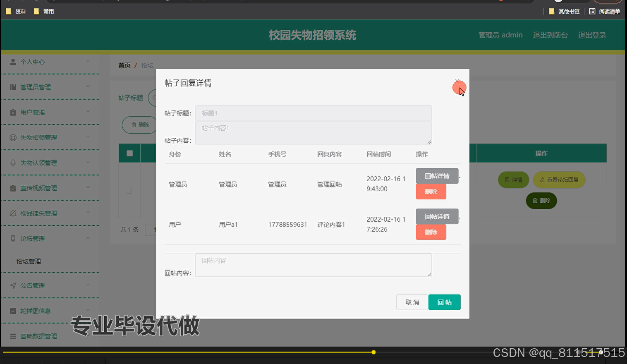Click the 用户a1 name cell
The width and height of the screenshot is (627, 364).
point(228,225)
